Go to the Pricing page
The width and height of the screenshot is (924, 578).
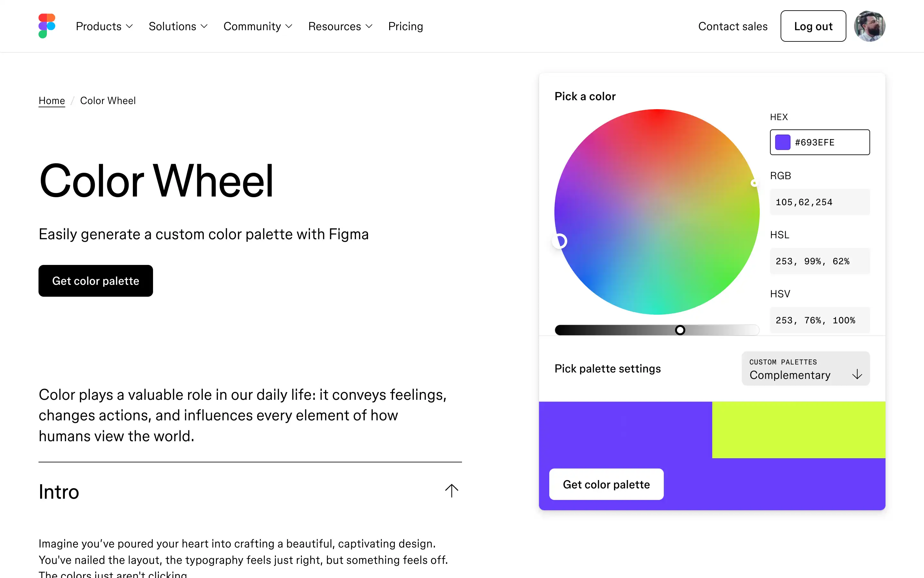pyautogui.click(x=406, y=26)
